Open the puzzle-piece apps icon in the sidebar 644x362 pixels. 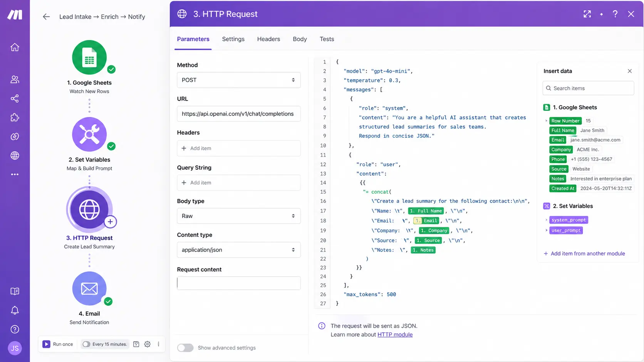click(15, 117)
